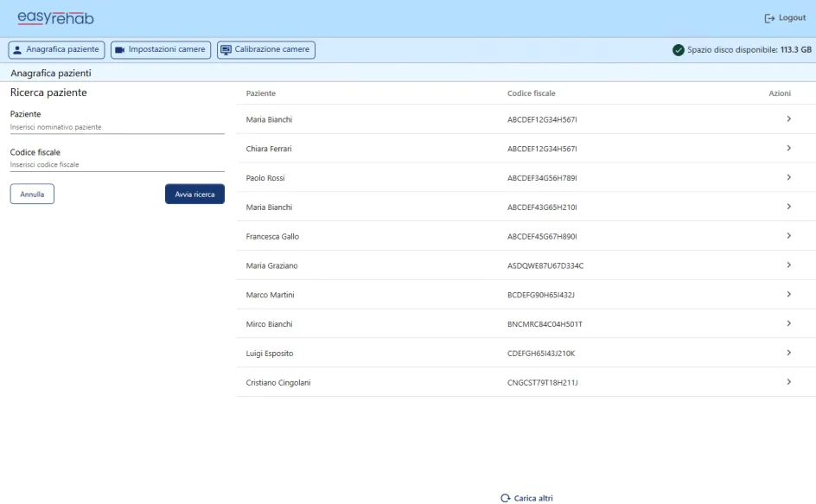
Task: Open details arrow for Francesca Gallo
Action: 788,236
